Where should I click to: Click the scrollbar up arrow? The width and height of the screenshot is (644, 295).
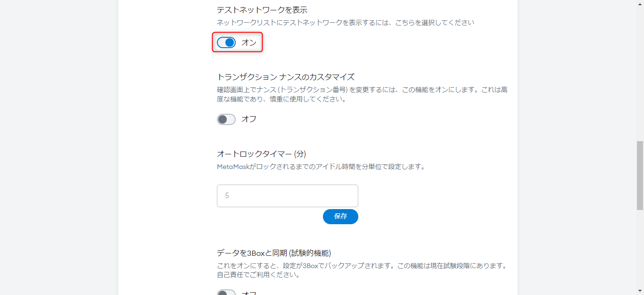pos(640,4)
